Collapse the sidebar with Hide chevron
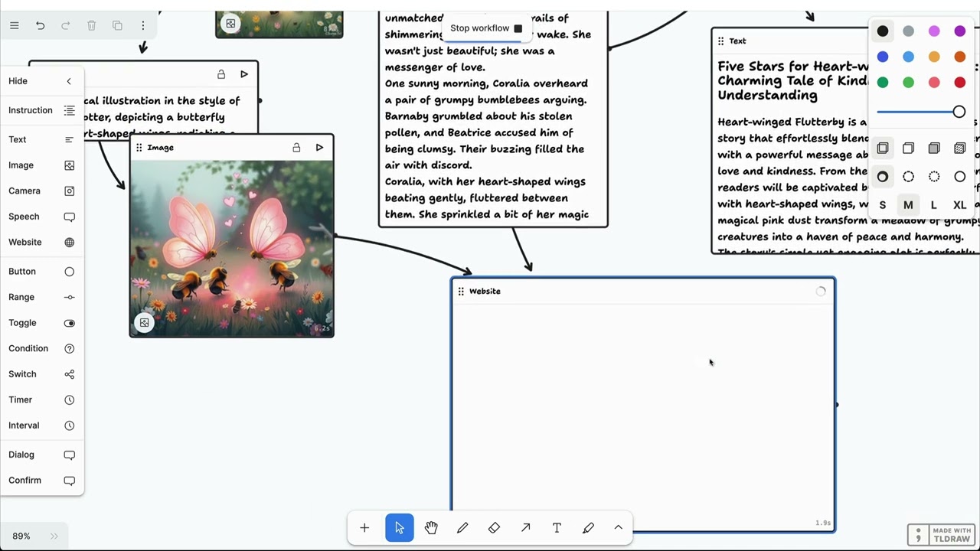This screenshot has height=551, width=980. coord(69,81)
